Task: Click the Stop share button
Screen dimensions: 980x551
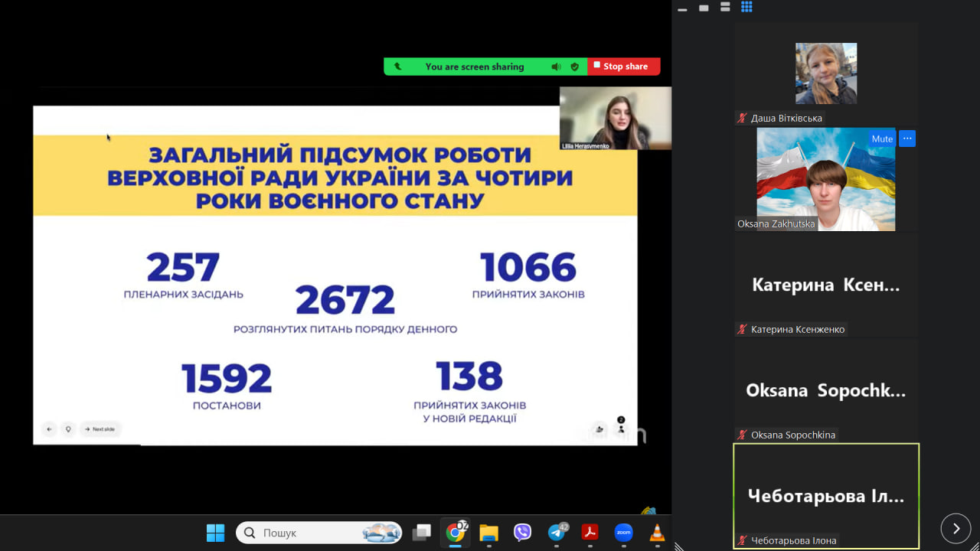Action: tap(624, 67)
